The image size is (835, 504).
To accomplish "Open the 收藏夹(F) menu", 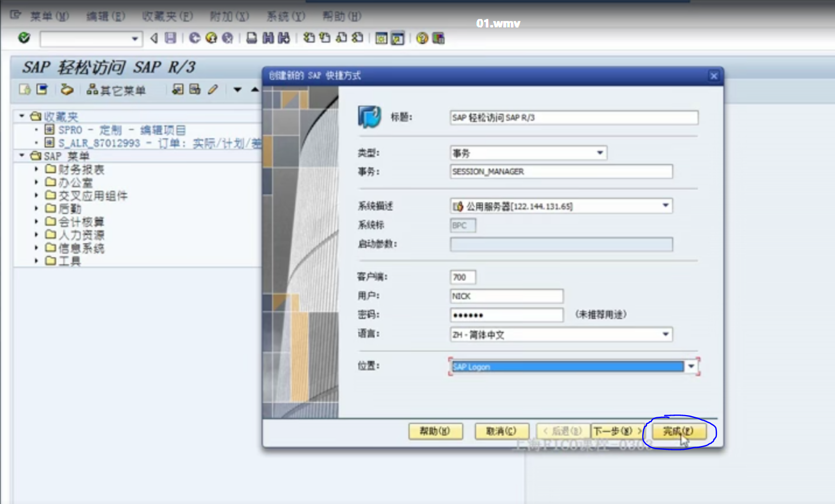I will pos(166,16).
